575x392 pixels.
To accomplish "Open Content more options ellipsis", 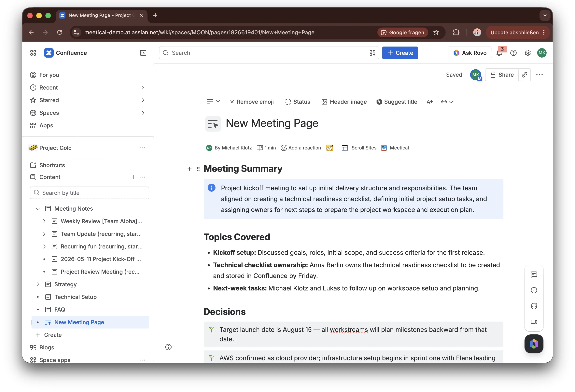I will (x=143, y=177).
